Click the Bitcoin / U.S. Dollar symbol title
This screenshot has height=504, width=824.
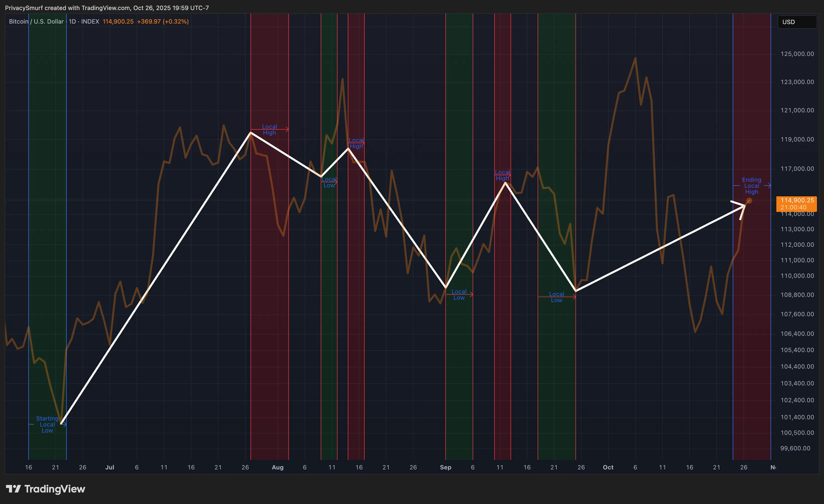tap(36, 21)
